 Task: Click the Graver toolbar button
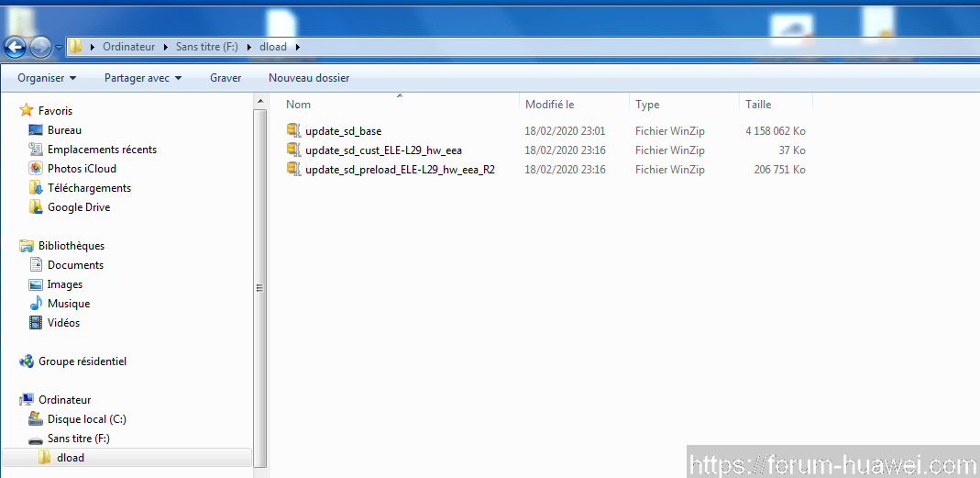pyautogui.click(x=226, y=78)
